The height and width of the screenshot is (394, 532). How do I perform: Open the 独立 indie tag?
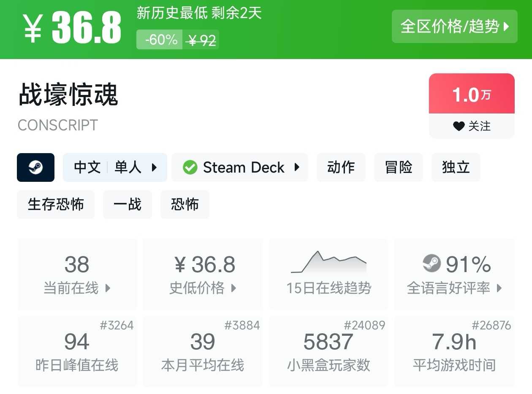pos(456,167)
